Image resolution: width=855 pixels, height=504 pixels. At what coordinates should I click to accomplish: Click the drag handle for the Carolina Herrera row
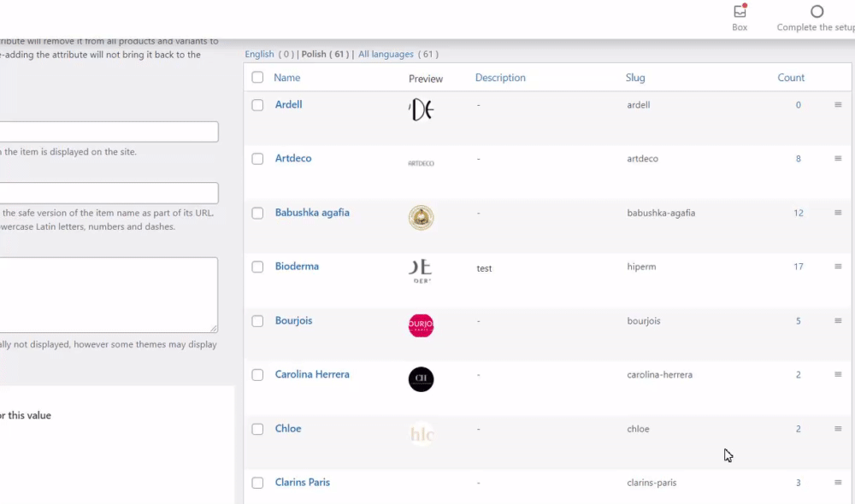pyautogui.click(x=838, y=374)
